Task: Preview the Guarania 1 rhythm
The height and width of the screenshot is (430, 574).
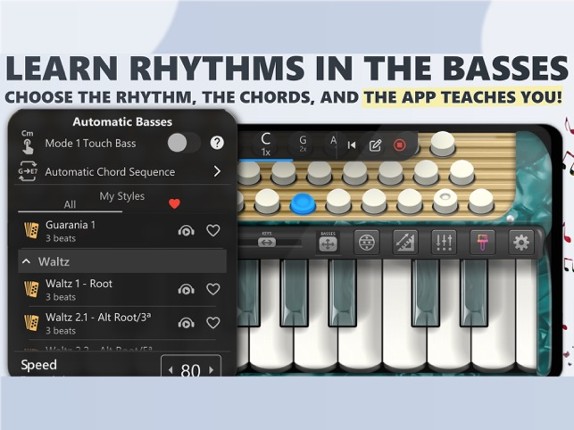Action: click(x=186, y=231)
